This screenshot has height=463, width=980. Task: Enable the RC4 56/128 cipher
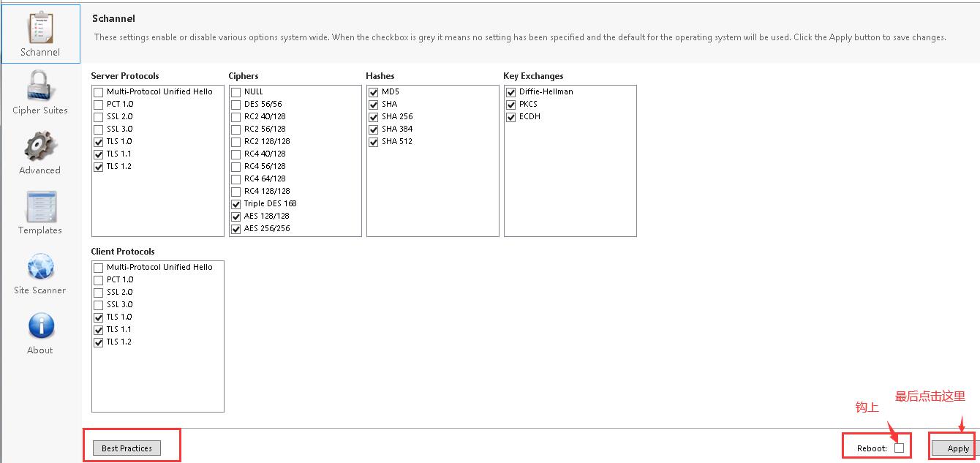point(235,167)
